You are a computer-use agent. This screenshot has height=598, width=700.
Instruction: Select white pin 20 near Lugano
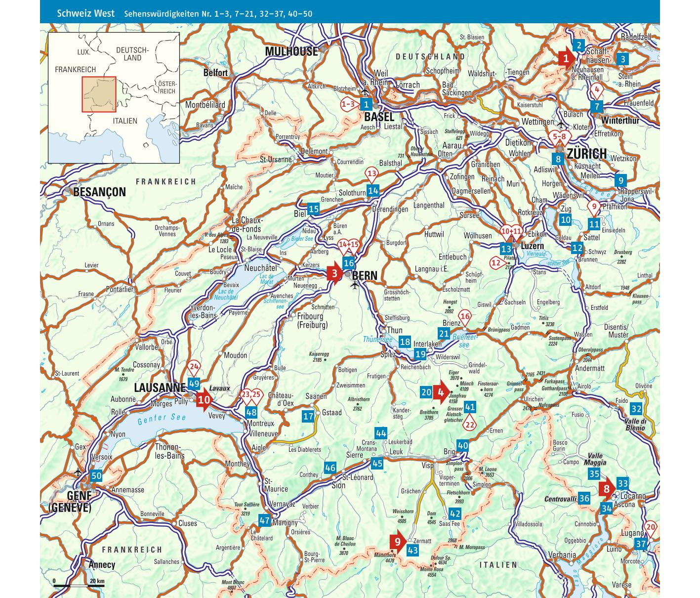(x=651, y=527)
